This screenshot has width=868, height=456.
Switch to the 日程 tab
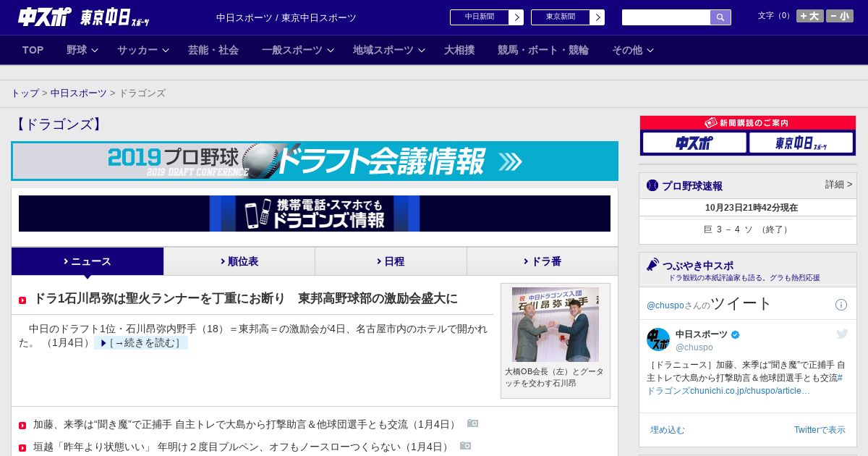pos(391,261)
